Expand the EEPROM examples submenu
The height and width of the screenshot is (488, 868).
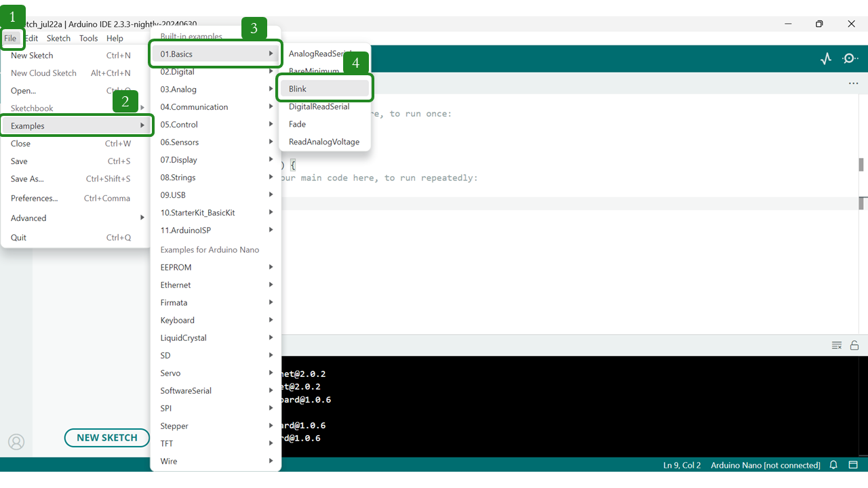pyautogui.click(x=216, y=268)
